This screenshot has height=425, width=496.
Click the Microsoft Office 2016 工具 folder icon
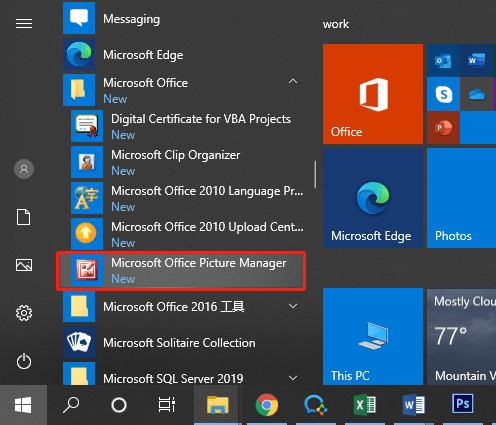pyautogui.click(x=79, y=306)
